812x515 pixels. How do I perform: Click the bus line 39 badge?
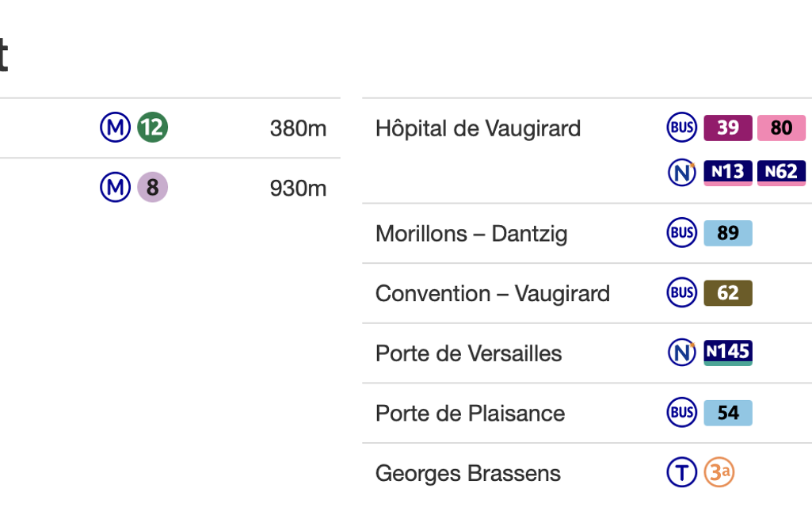click(727, 128)
